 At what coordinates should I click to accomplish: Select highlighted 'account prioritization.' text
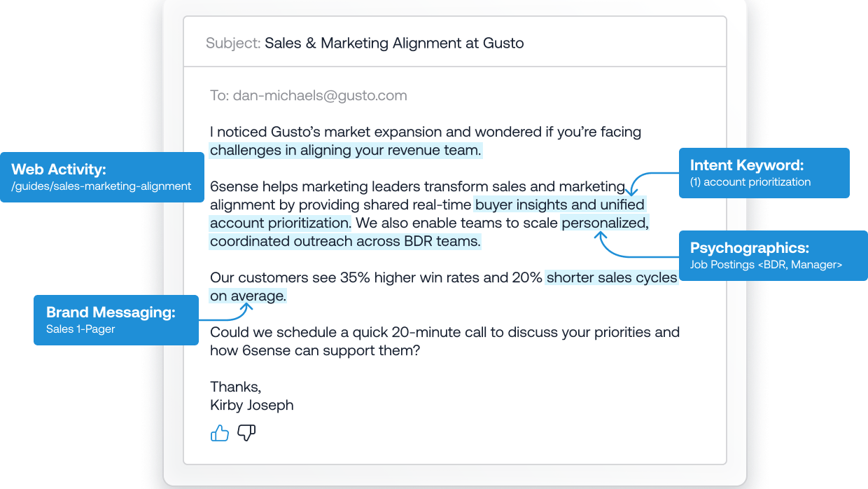[281, 223]
